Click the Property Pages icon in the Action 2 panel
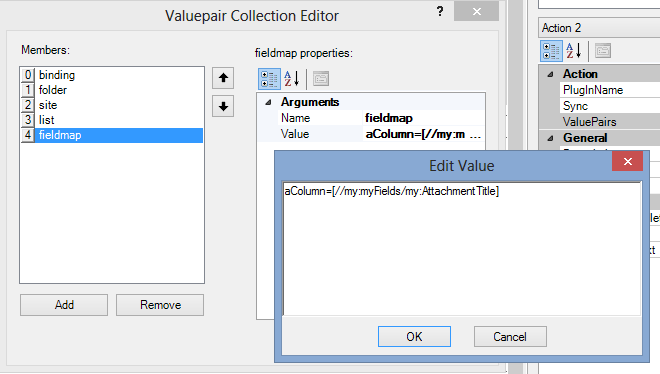 point(603,51)
